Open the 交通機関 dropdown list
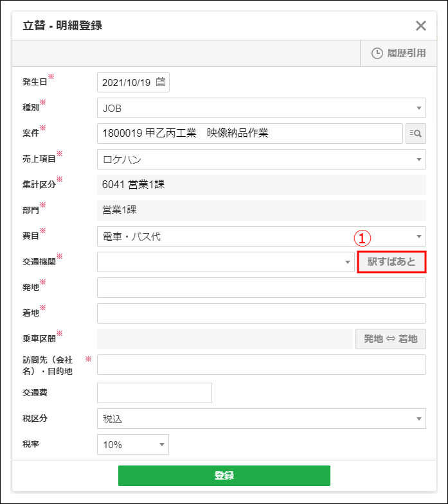The height and width of the screenshot is (504, 448). (225, 262)
